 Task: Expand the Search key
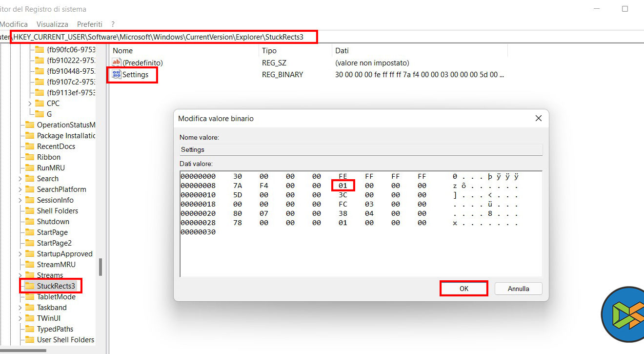(x=20, y=179)
